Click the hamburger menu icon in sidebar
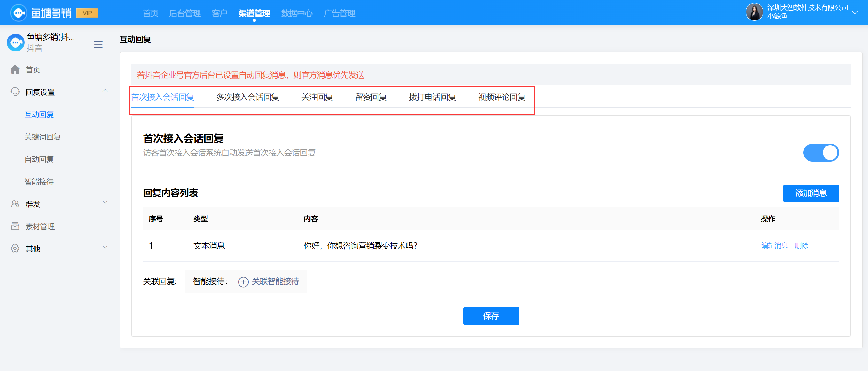 [x=98, y=44]
